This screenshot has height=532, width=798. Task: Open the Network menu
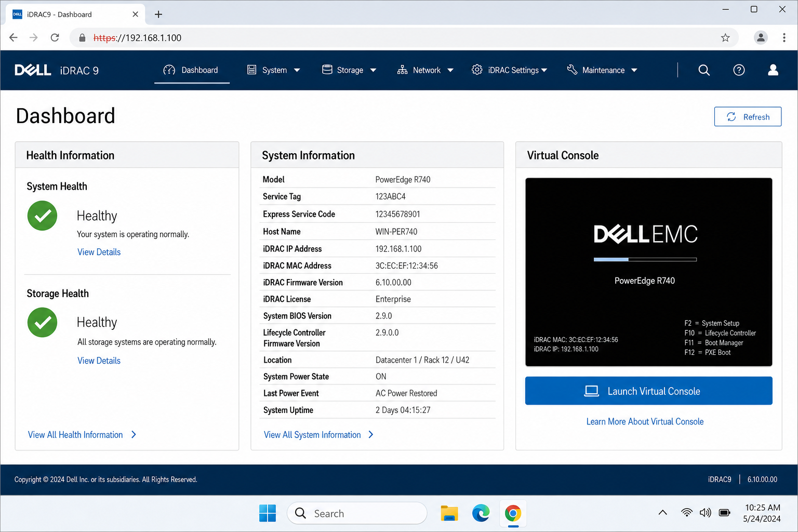425,70
